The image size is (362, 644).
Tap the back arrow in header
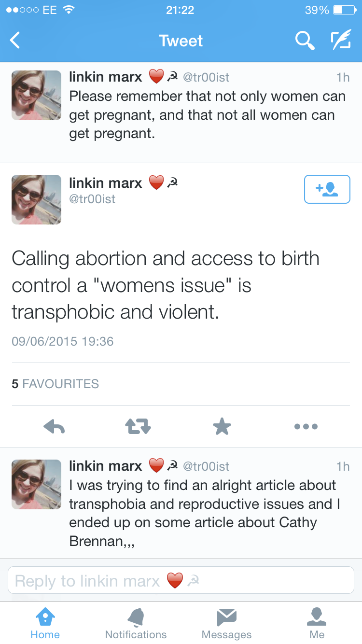coord(15,41)
